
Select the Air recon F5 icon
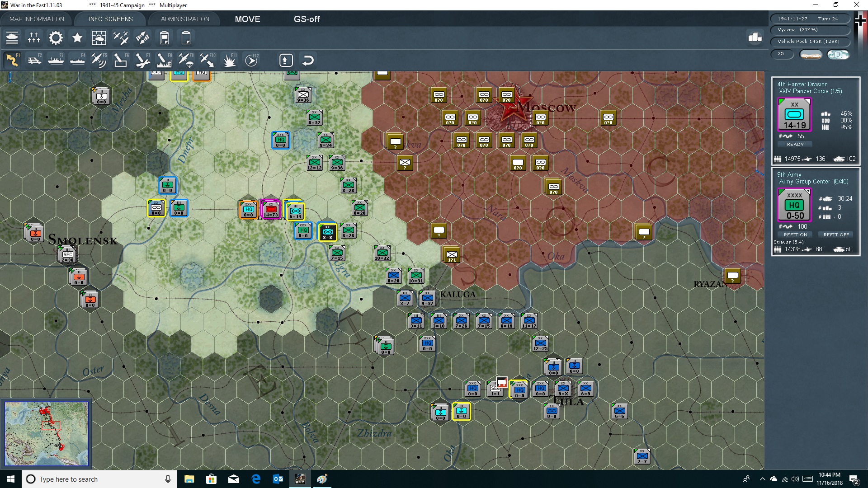(99, 60)
